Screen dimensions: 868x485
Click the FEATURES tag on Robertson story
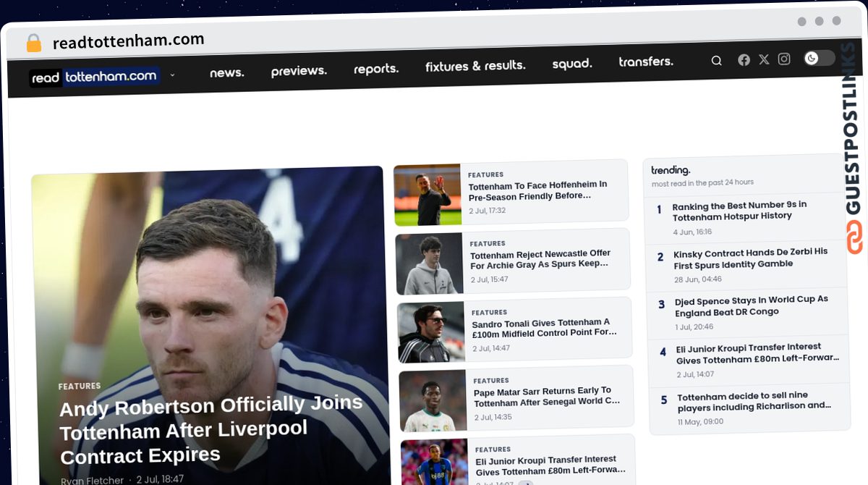point(80,387)
